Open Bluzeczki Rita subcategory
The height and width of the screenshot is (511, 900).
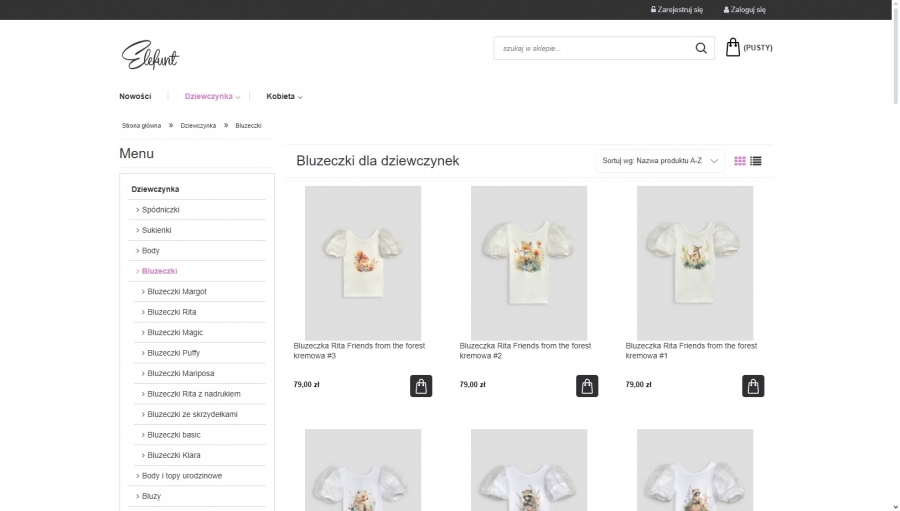(172, 312)
